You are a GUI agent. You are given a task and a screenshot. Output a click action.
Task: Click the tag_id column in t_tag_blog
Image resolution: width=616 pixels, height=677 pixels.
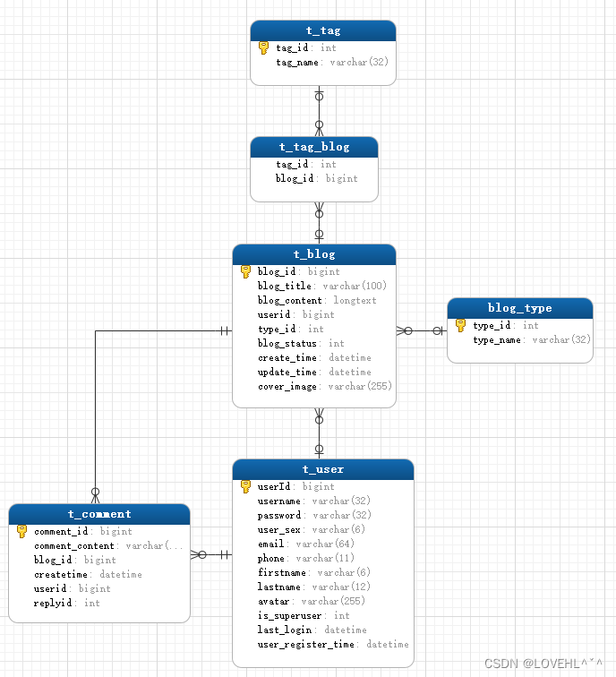click(306, 164)
